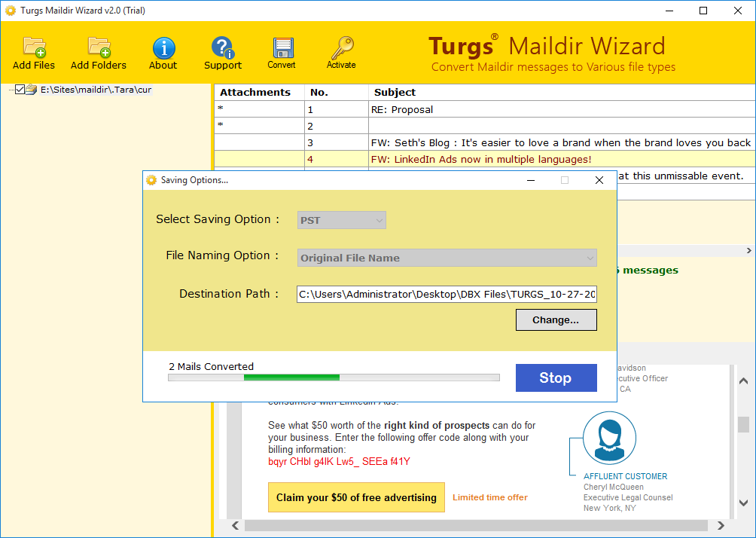This screenshot has height=538, width=756.
Task: Click the Attachments column header
Action: point(259,92)
